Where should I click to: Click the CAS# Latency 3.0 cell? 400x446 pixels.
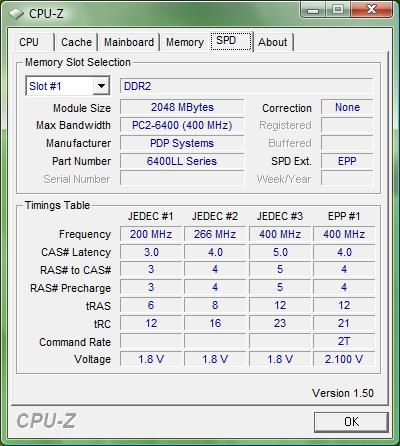tap(151, 252)
